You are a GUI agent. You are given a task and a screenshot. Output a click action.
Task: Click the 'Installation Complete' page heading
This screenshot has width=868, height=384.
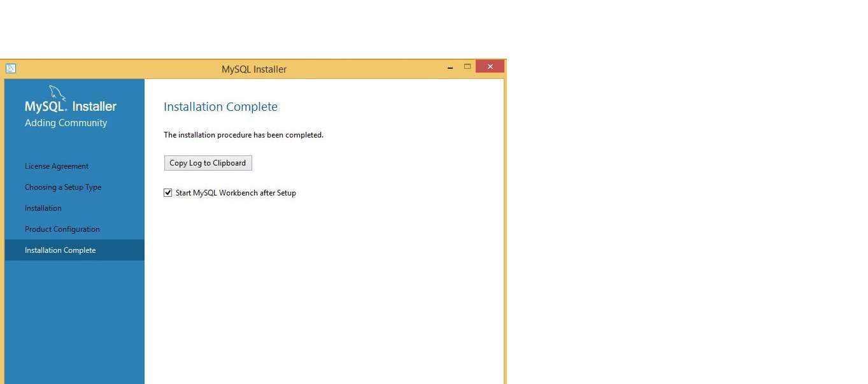(x=220, y=107)
